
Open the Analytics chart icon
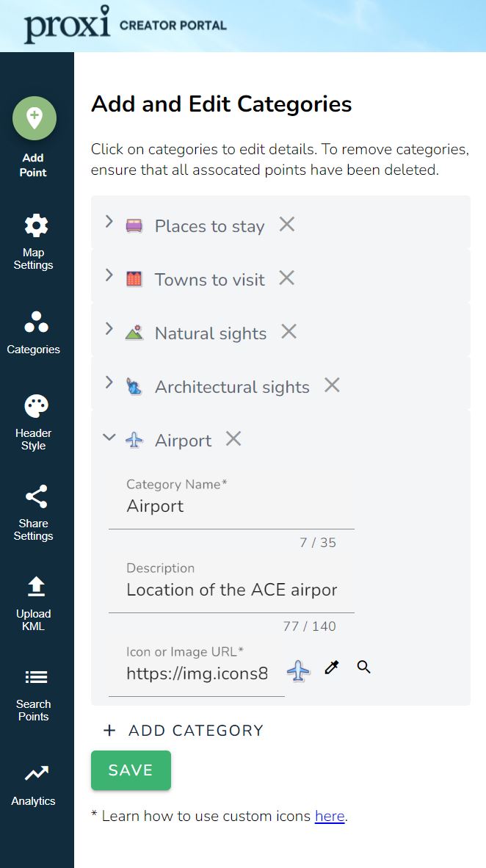tap(35, 773)
